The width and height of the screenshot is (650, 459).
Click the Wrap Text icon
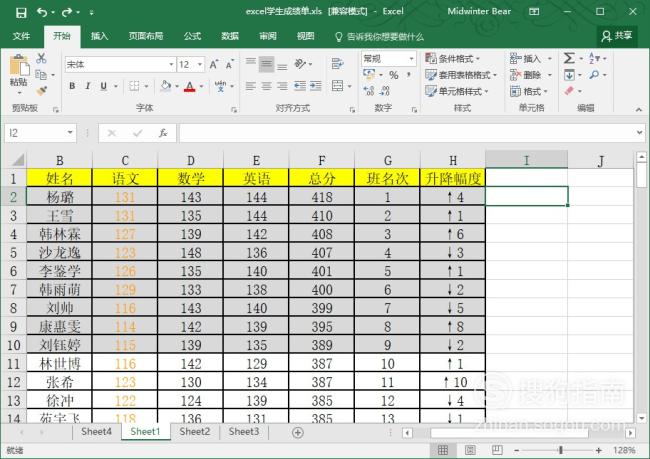[x=337, y=64]
